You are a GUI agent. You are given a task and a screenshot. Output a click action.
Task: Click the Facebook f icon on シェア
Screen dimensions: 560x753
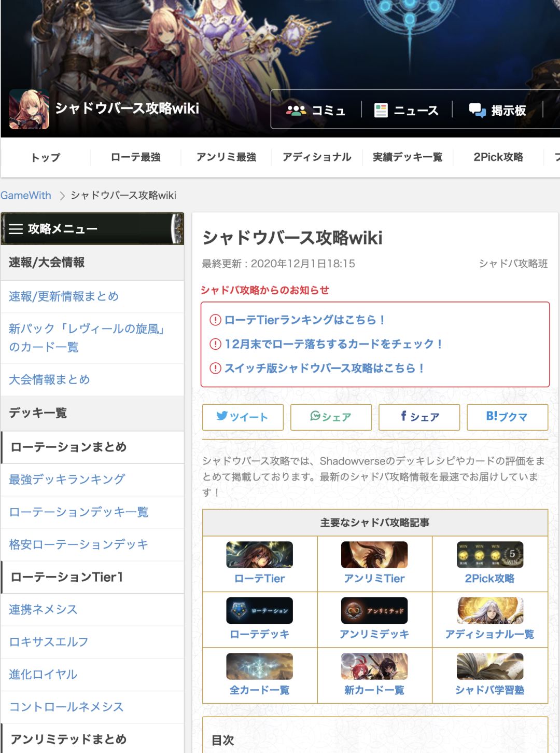coord(403,416)
